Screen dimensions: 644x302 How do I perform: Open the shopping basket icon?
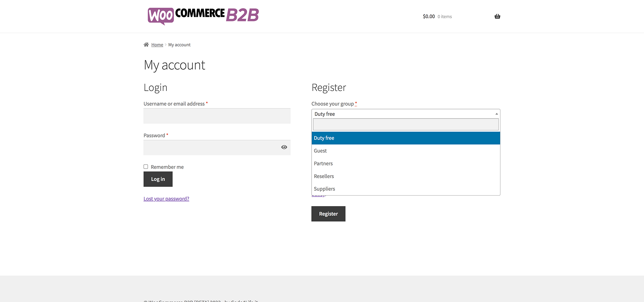tap(497, 16)
